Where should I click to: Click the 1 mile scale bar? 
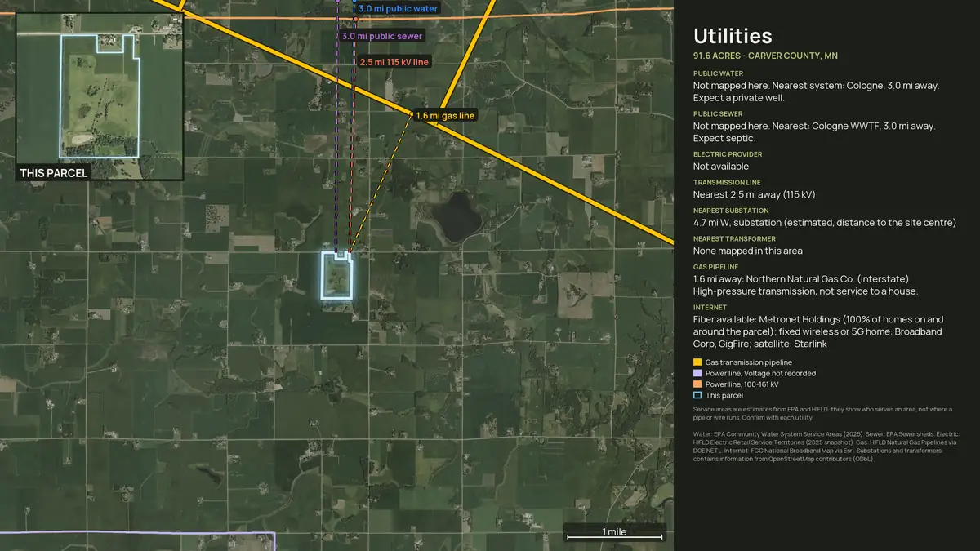(614, 533)
